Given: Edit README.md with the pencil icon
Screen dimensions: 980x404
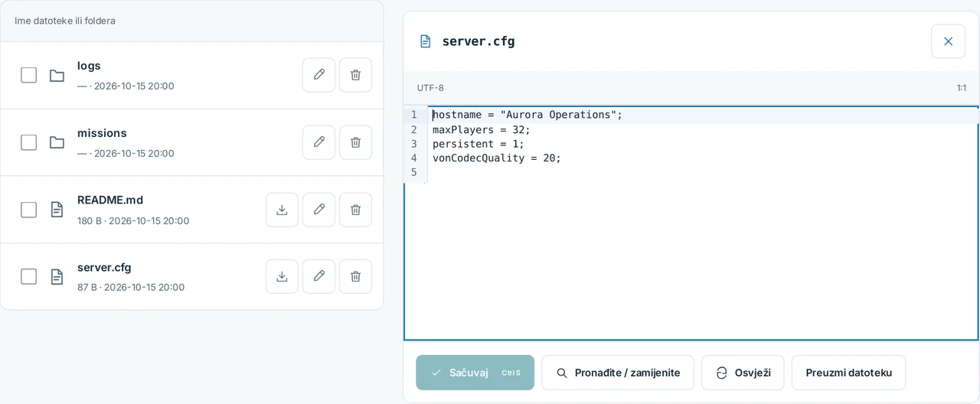Looking at the screenshot, I should [318, 210].
